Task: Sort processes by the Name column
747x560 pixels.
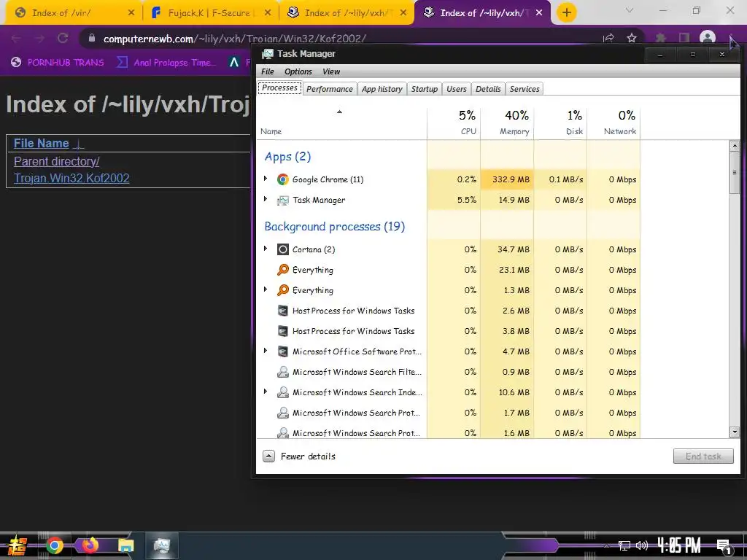Action: pyautogui.click(x=341, y=122)
